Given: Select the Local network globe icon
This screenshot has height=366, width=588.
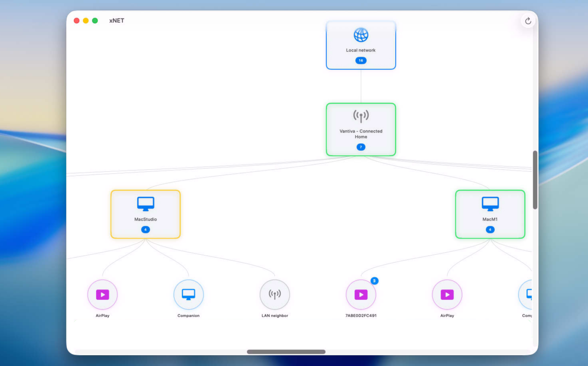Looking at the screenshot, I should 361,35.
